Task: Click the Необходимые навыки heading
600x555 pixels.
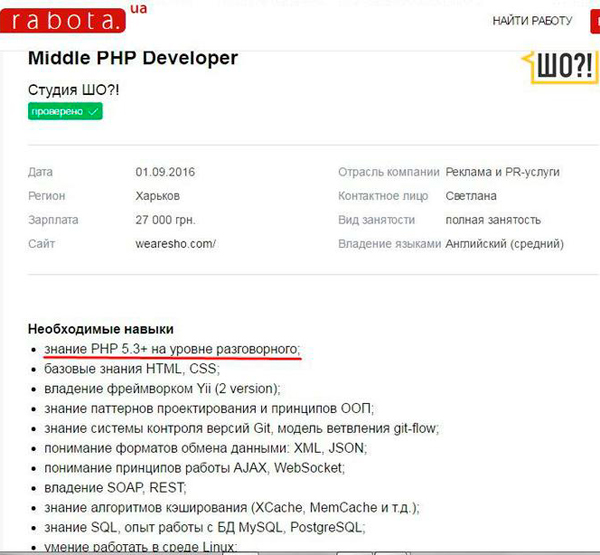Action: [x=101, y=329]
